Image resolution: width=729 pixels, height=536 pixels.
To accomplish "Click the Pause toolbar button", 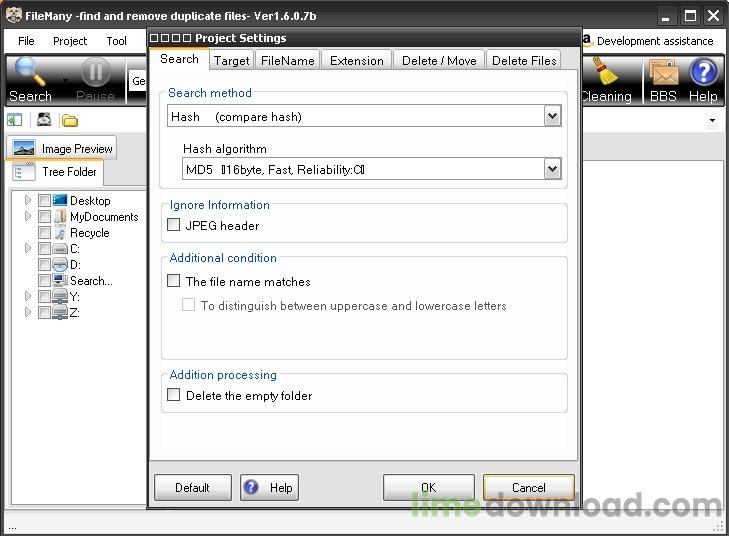I will tap(95, 80).
